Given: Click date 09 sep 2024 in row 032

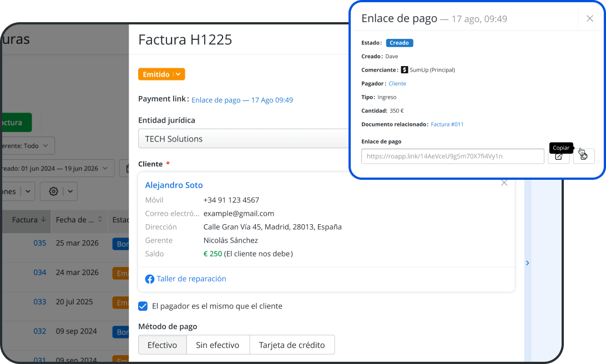Looking at the screenshot, I should (76, 331).
